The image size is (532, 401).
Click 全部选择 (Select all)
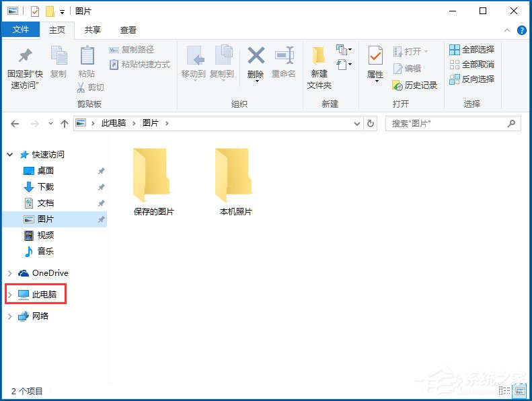[x=471, y=50]
